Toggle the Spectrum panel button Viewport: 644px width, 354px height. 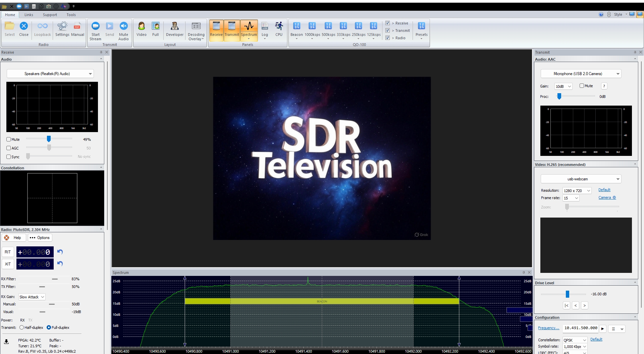(x=249, y=30)
